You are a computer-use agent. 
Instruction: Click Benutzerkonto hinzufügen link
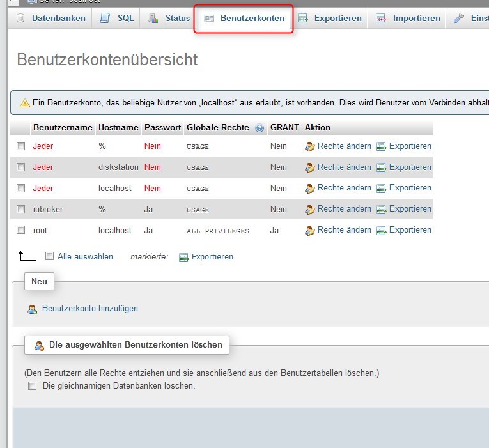pyautogui.click(x=90, y=308)
